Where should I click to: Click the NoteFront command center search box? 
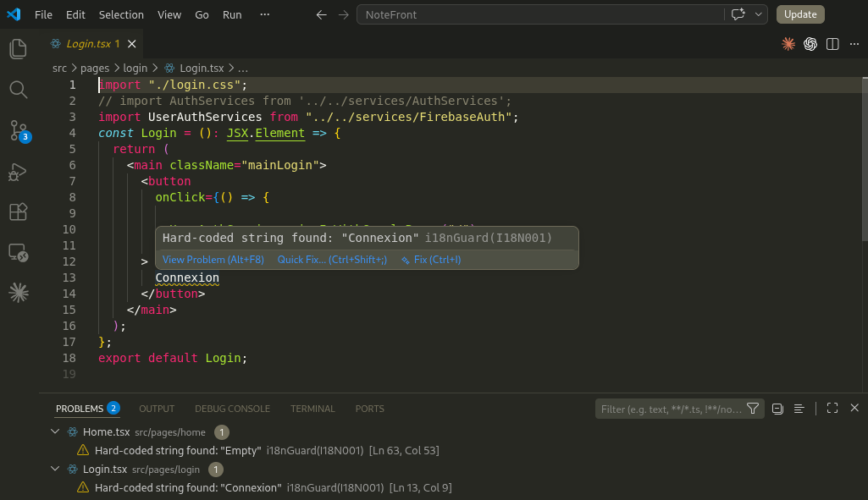click(539, 15)
